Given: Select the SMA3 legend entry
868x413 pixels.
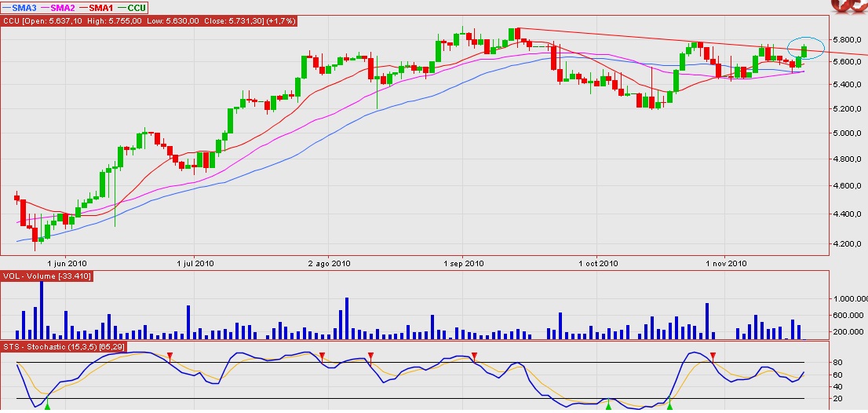Looking at the screenshot, I should coord(20,8).
